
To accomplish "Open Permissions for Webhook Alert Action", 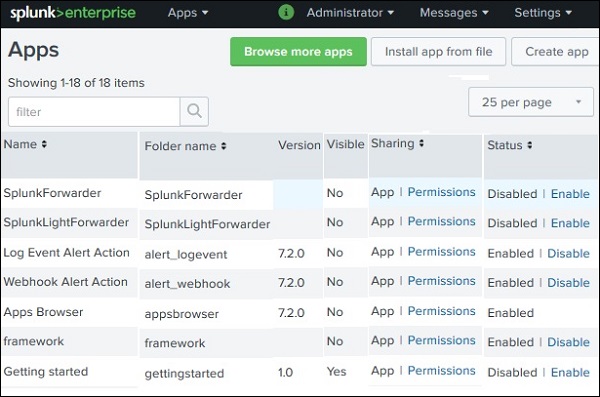I will click(442, 281).
